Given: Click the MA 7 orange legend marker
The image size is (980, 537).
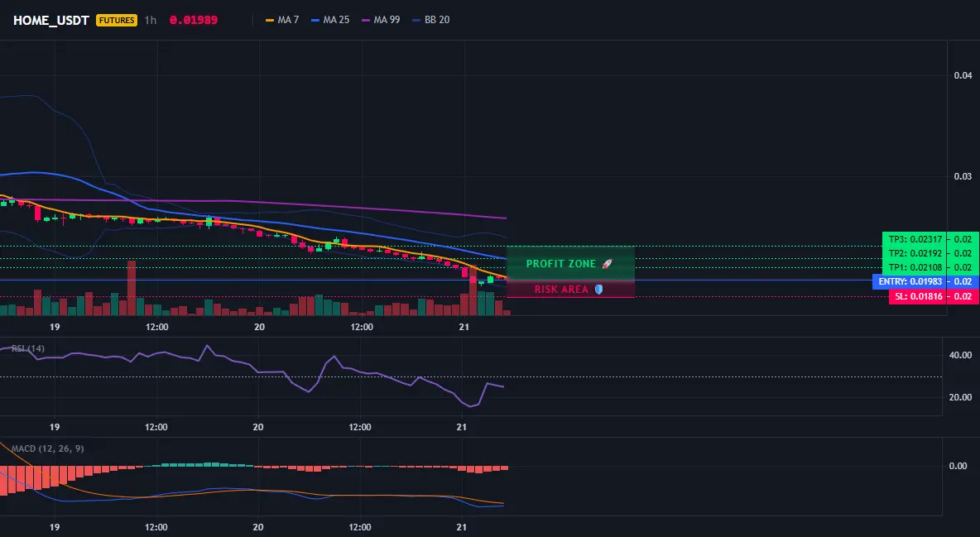Looking at the screenshot, I should (270, 20).
